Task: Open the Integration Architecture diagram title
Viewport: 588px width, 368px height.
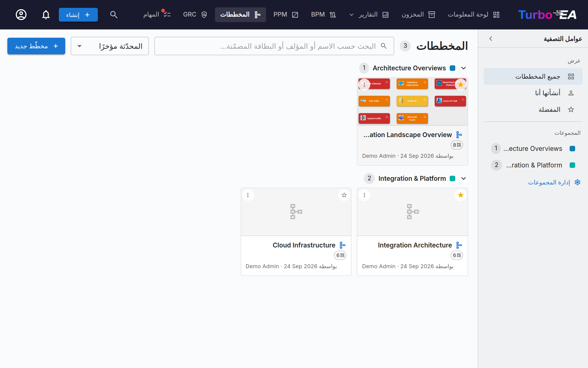Action: point(415,245)
